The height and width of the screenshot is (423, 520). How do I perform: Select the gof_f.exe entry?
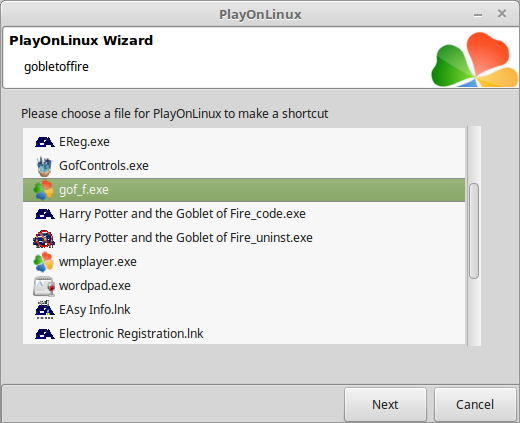(x=244, y=190)
